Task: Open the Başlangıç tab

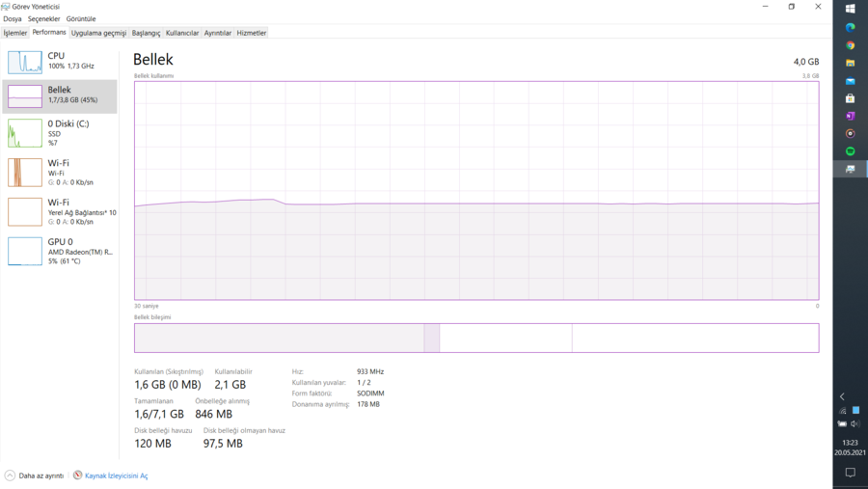Action: click(x=147, y=33)
